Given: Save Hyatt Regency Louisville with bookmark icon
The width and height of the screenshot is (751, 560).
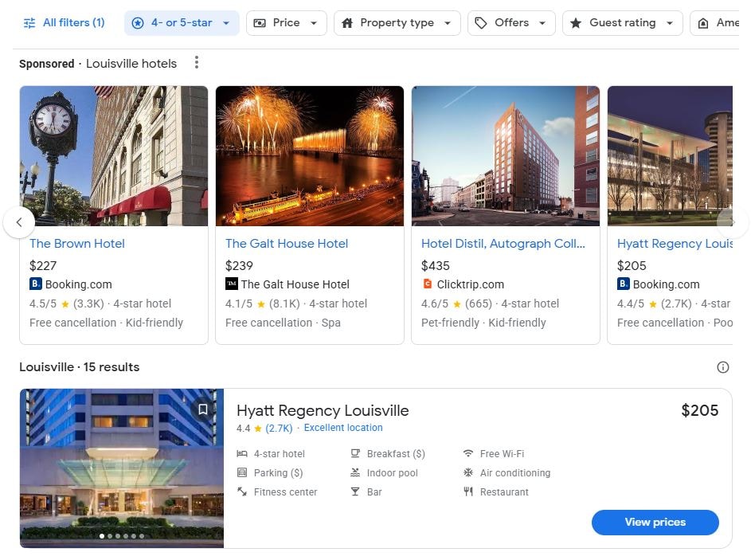Looking at the screenshot, I should pos(203,409).
